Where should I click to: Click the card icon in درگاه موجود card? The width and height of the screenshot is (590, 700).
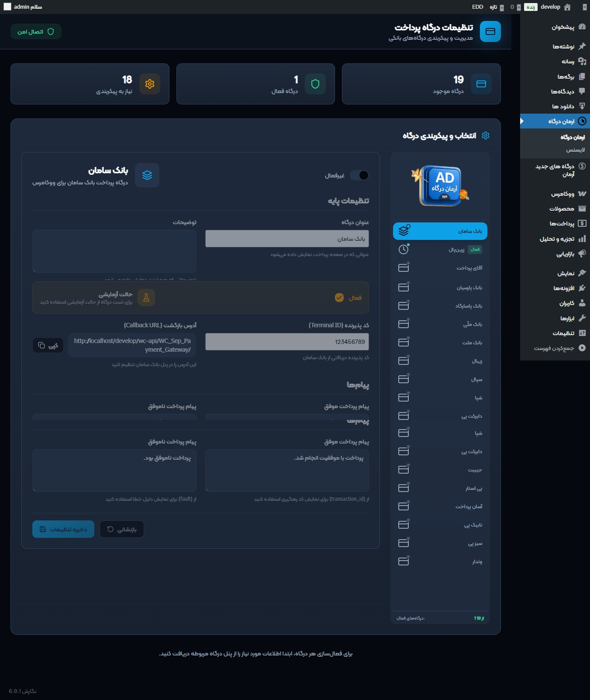pyautogui.click(x=481, y=84)
